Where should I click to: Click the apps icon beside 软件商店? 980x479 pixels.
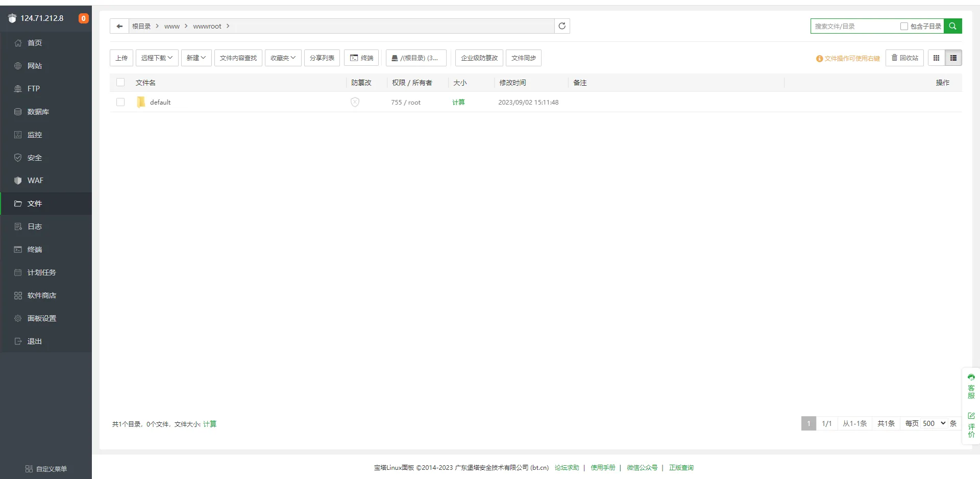pos(18,295)
